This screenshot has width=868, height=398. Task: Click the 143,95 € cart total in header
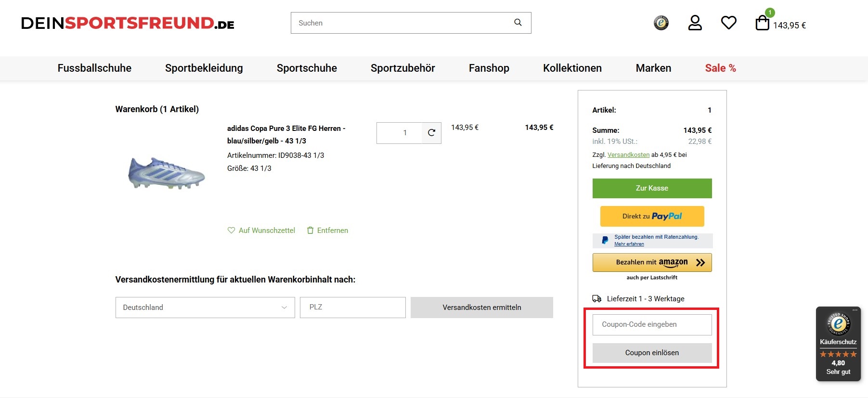pos(790,26)
